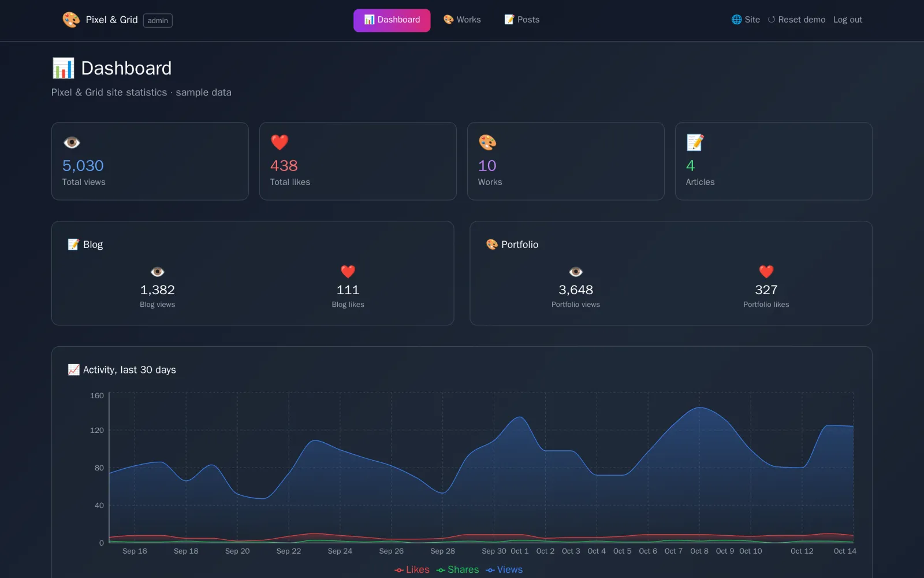Click the Reset demo button
Screen dimensions: 924x578
tap(796, 20)
